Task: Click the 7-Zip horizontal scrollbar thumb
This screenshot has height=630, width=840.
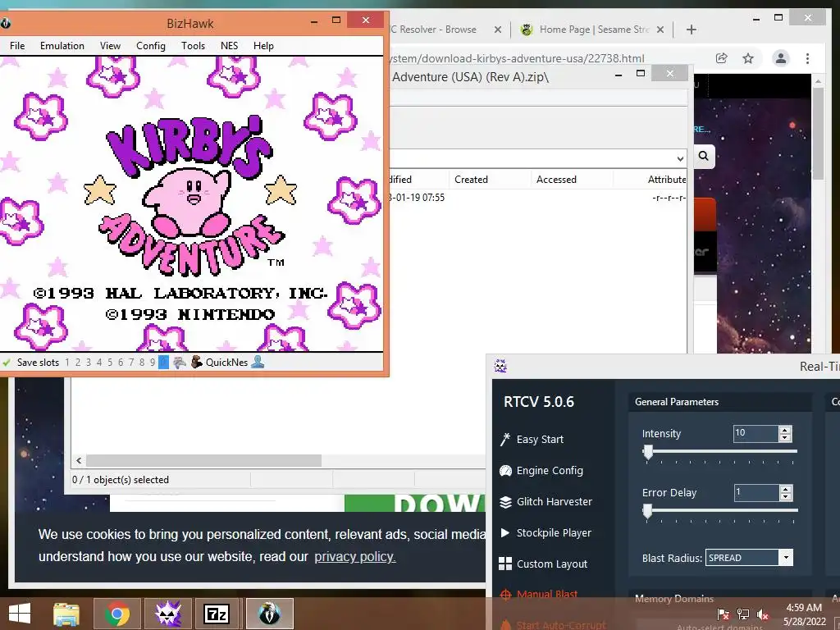Action: [x=203, y=461]
